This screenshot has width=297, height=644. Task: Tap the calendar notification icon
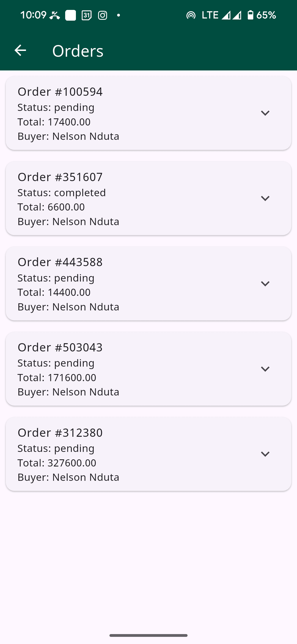(87, 15)
